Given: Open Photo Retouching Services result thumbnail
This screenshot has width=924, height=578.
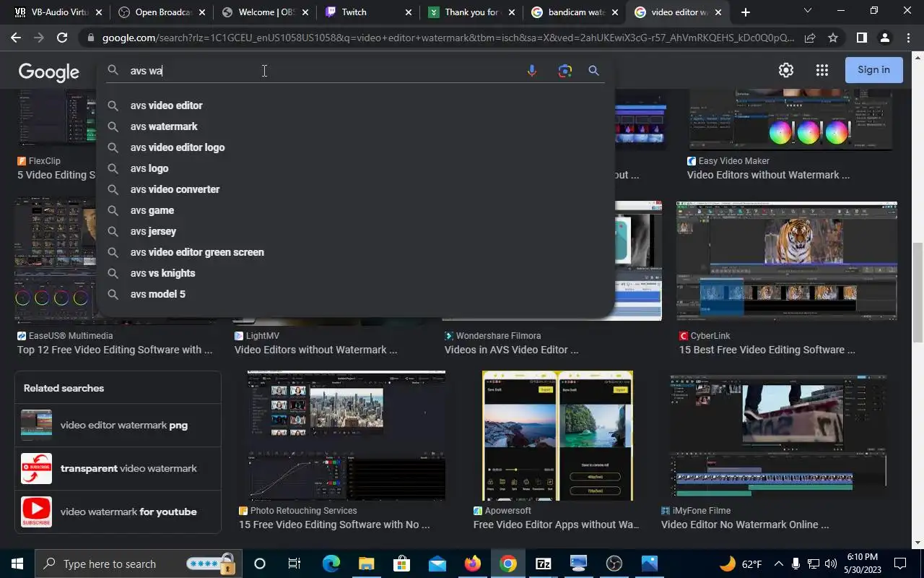Looking at the screenshot, I should (346, 436).
